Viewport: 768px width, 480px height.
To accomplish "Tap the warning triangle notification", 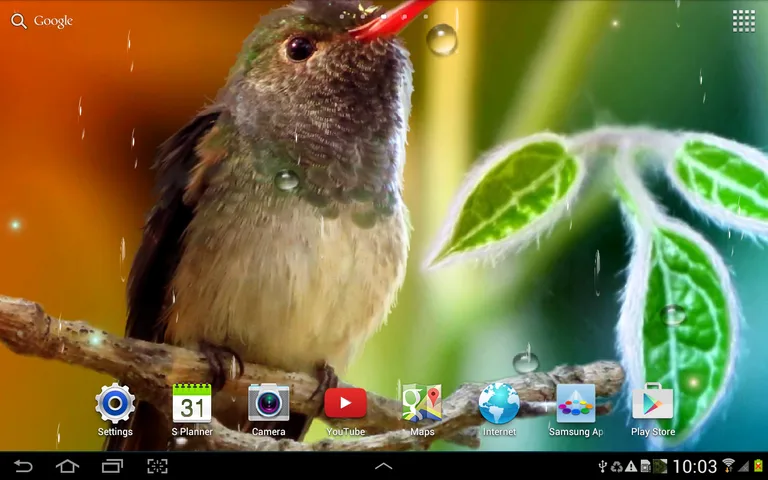I will tap(631, 466).
